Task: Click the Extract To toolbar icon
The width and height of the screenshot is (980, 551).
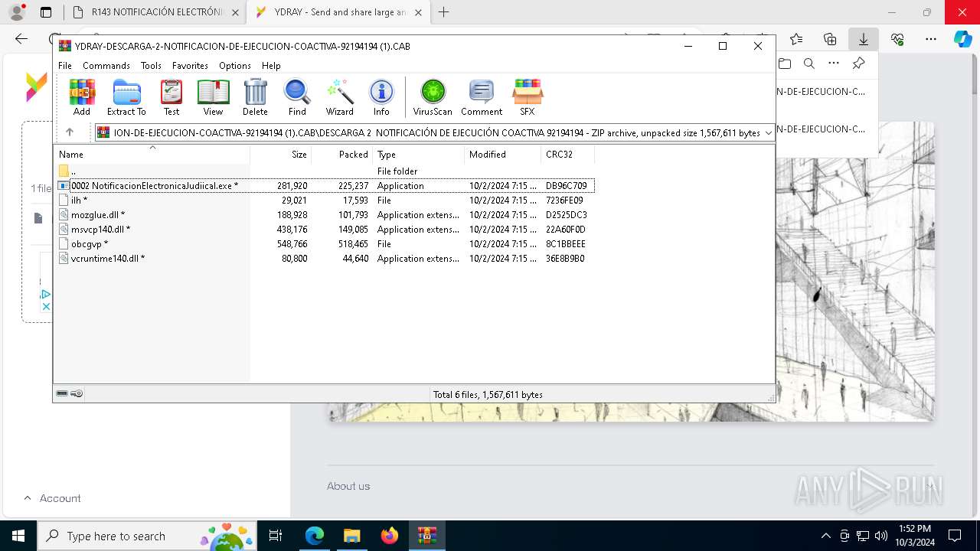Action: click(x=126, y=97)
